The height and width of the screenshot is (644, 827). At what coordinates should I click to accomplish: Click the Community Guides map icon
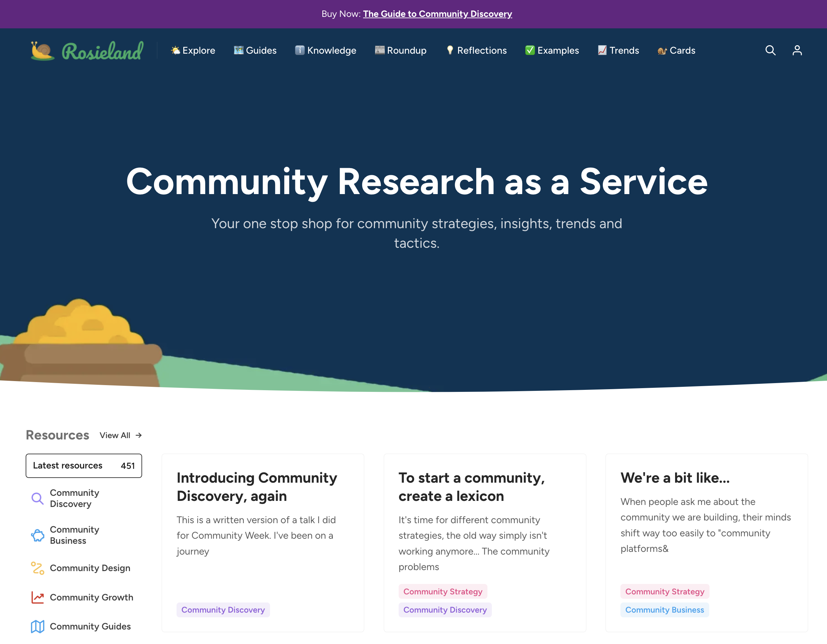[x=37, y=626]
